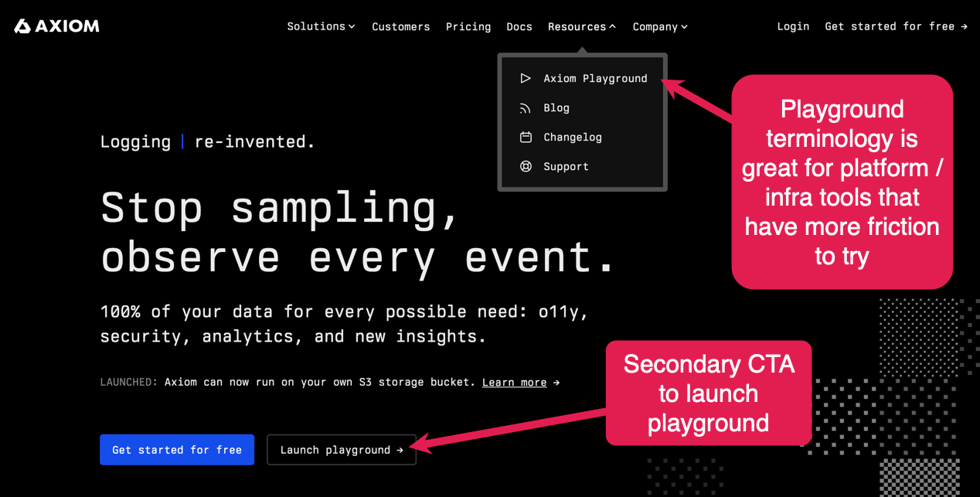Image resolution: width=980 pixels, height=497 pixels.
Task: Click the 'LAUNCHED:' announcement text
Action: pyautogui.click(x=129, y=383)
